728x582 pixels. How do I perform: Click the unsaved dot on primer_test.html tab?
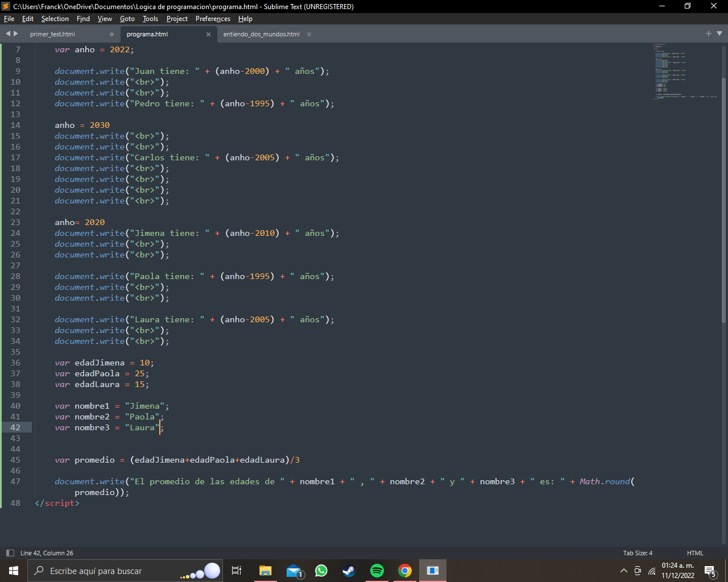point(111,34)
